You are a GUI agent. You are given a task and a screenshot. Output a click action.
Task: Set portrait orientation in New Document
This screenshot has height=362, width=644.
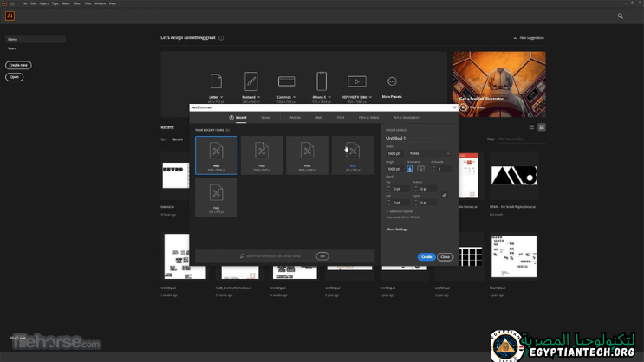coord(409,169)
